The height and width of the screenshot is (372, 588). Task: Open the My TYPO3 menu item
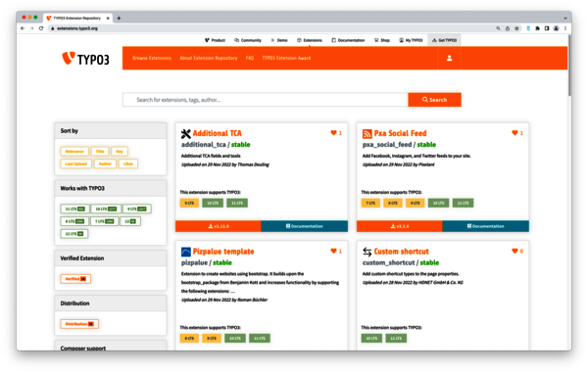point(411,40)
